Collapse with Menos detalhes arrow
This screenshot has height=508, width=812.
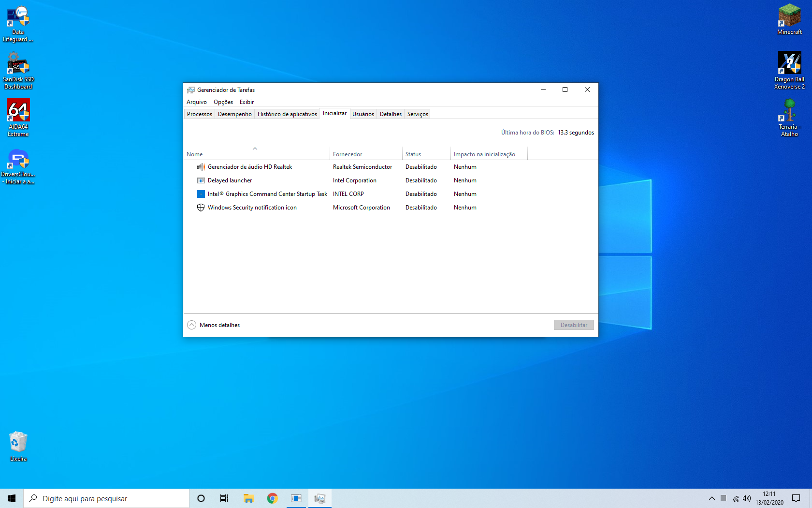192,325
